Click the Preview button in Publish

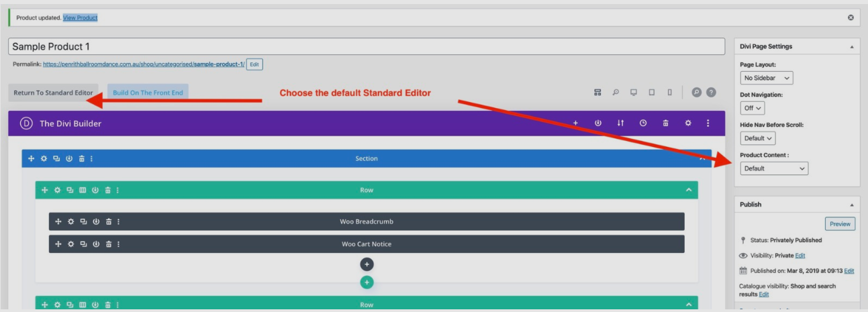pos(840,224)
